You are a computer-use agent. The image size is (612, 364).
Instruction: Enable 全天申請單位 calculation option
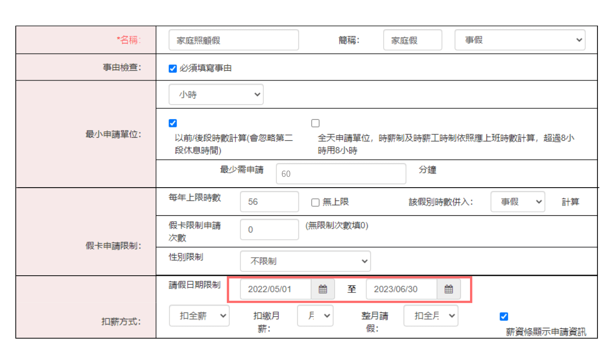315,123
